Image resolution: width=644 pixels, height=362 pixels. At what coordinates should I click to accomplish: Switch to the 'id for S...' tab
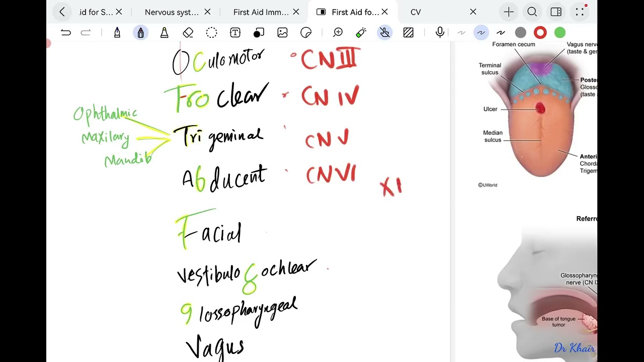(x=96, y=12)
